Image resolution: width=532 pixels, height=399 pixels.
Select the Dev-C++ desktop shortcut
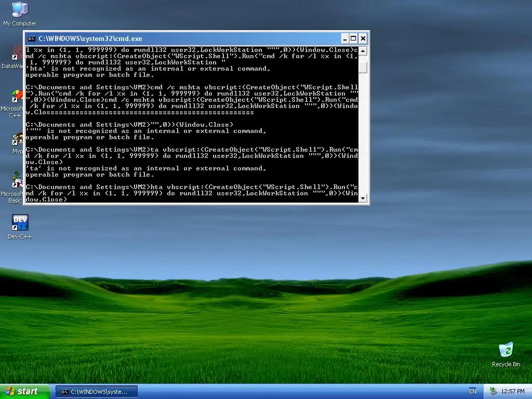20,227
